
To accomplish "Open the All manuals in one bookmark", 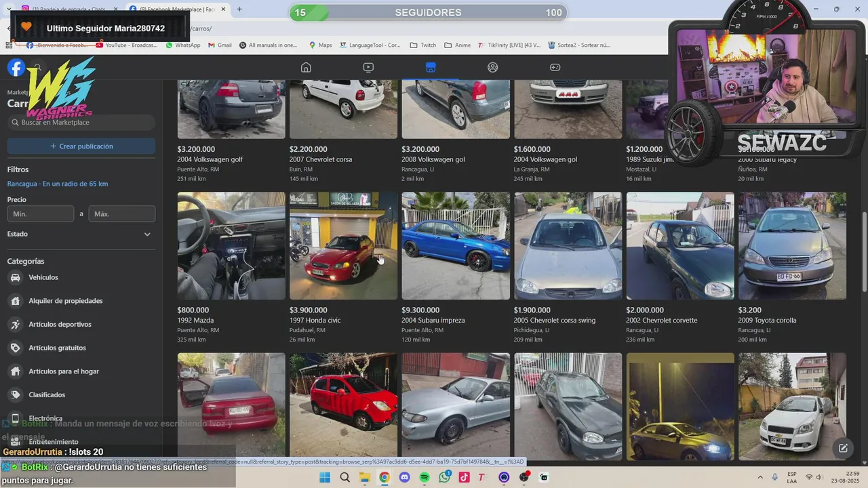I will [268, 45].
